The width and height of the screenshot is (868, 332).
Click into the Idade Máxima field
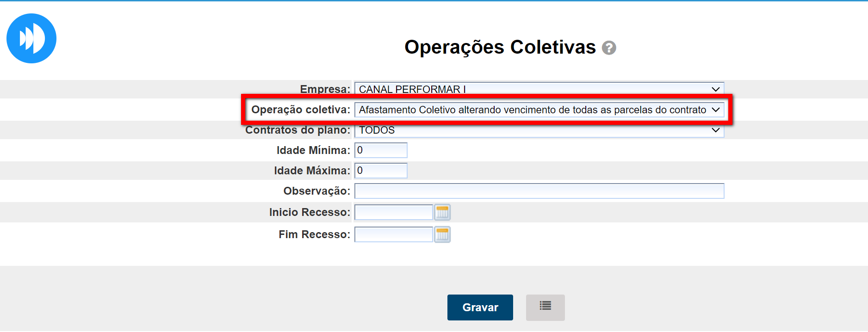click(x=381, y=171)
